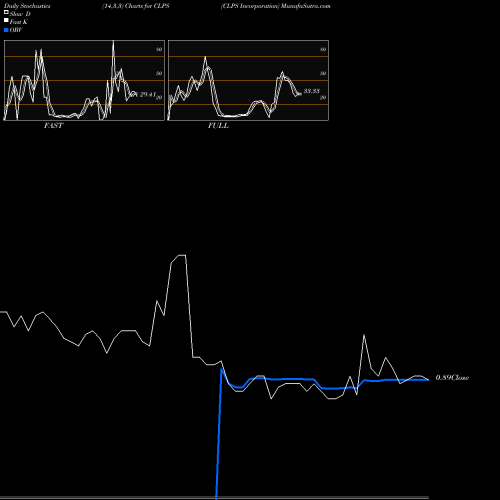Click the 50 level label in FULL chart
The width and height of the screenshot is (500, 500).
click(x=323, y=73)
